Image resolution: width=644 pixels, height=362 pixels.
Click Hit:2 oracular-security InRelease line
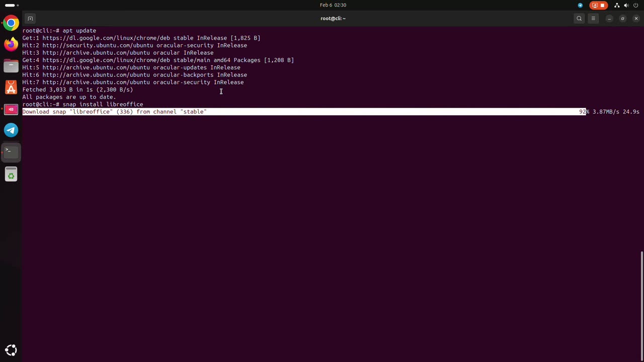click(135, 45)
